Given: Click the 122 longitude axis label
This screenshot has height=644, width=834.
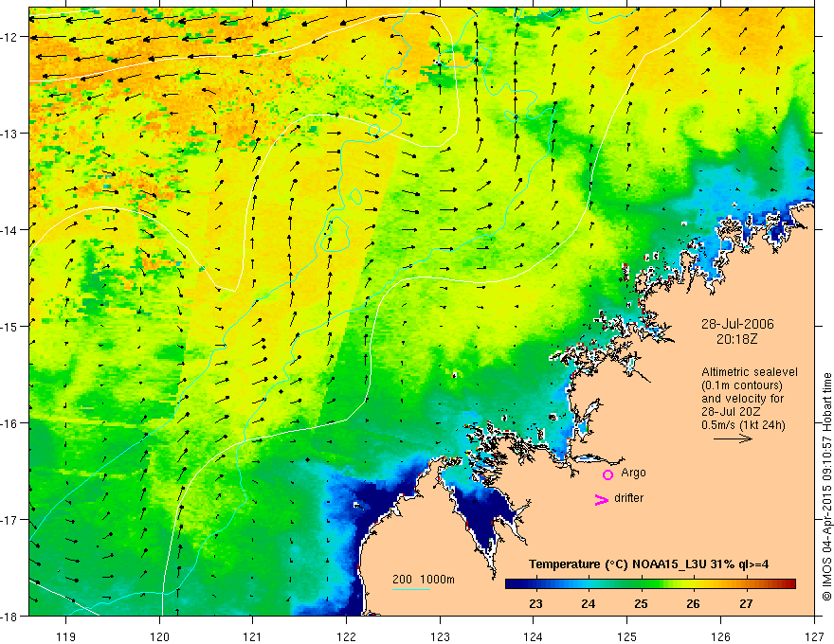Looking at the screenshot, I should coord(346,636).
